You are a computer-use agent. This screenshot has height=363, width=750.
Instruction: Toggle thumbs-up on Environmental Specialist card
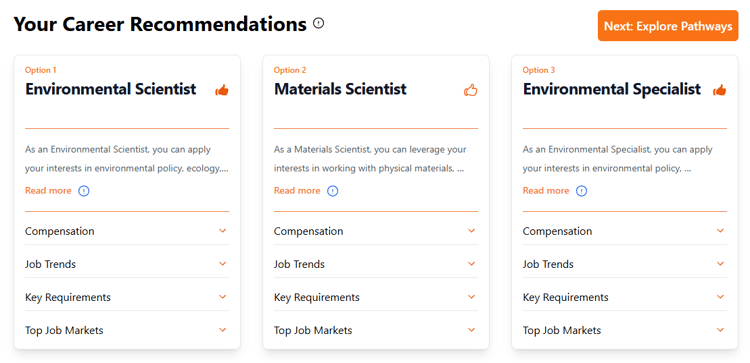pyautogui.click(x=719, y=90)
